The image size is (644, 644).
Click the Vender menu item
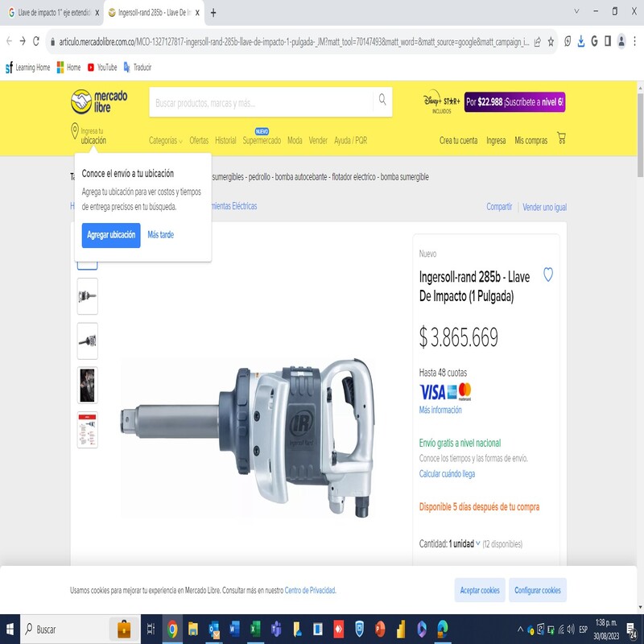[x=318, y=140]
